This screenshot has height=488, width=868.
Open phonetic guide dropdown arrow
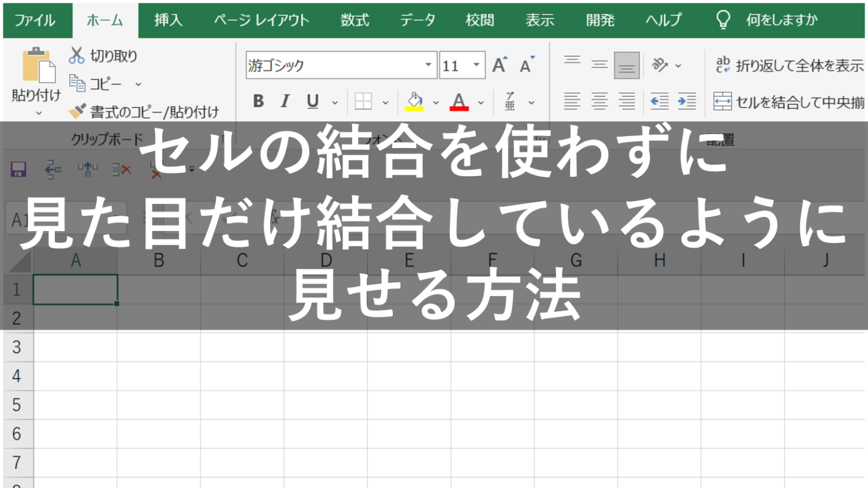tap(531, 103)
